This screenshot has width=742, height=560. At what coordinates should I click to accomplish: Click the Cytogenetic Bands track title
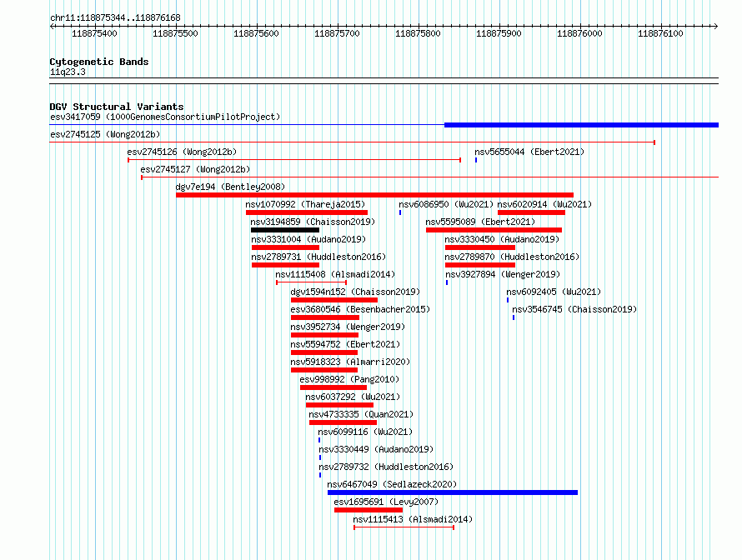click(x=99, y=62)
